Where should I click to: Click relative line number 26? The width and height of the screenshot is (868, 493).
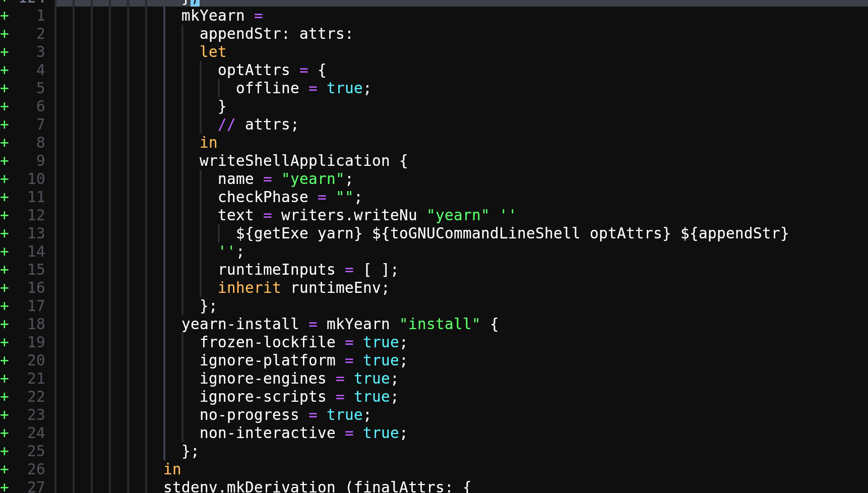point(36,470)
